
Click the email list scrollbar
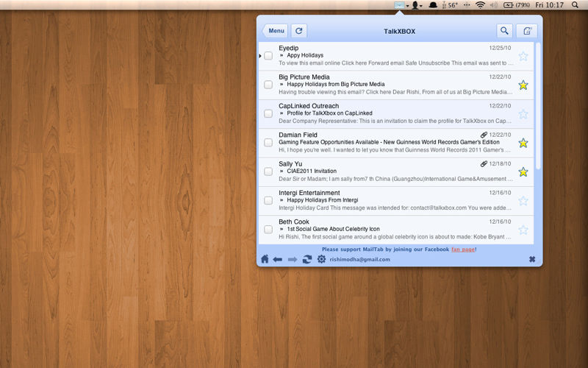point(538,105)
